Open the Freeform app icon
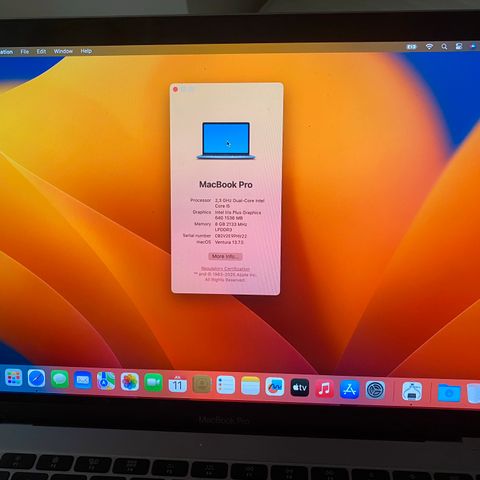The width and height of the screenshot is (480, 480). (275, 387)
